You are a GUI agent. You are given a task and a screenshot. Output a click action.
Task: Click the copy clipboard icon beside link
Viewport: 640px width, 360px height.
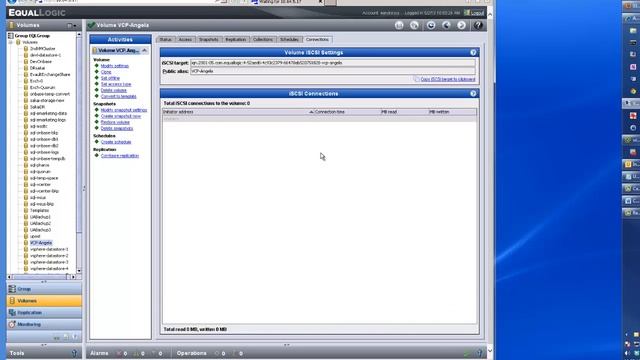pos(416,79)
